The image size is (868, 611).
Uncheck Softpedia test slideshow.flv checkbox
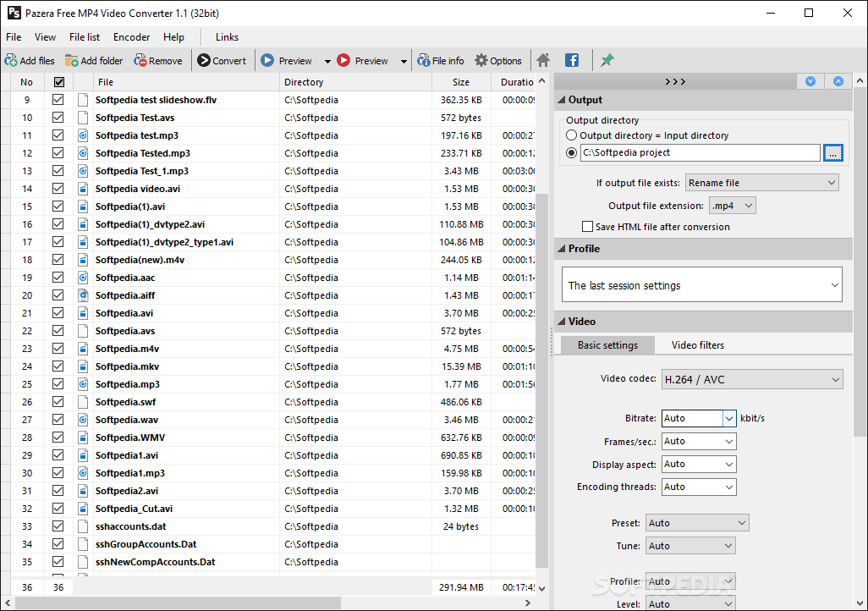[x=58, y=100]
